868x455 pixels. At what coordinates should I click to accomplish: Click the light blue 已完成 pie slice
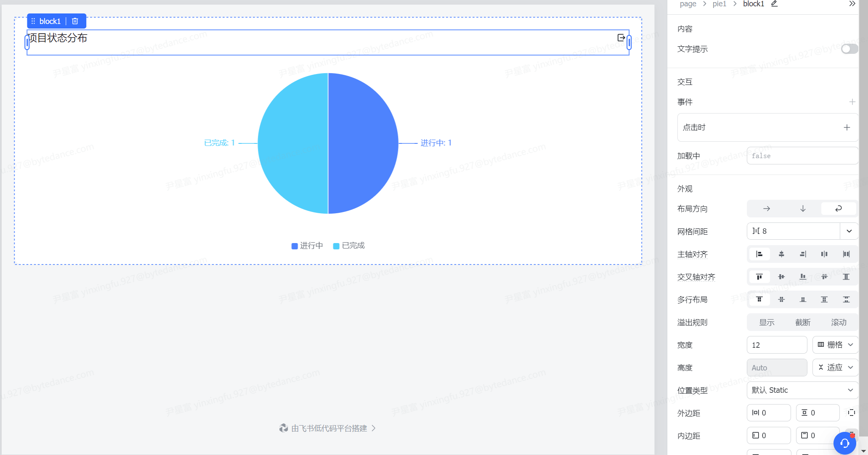click(x=293, y=143)
